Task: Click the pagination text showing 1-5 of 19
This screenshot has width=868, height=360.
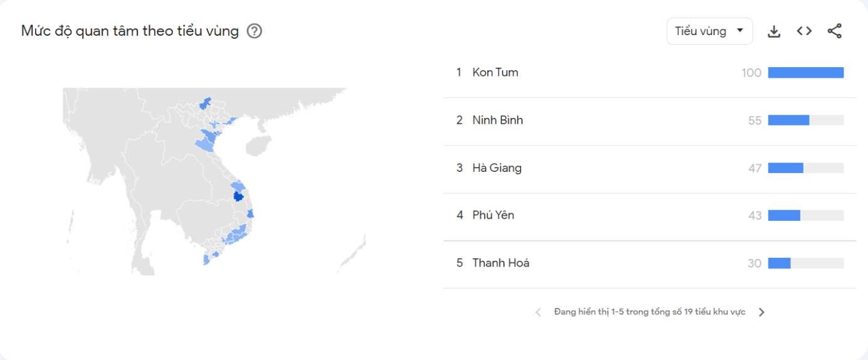Action: click(649, 312)
